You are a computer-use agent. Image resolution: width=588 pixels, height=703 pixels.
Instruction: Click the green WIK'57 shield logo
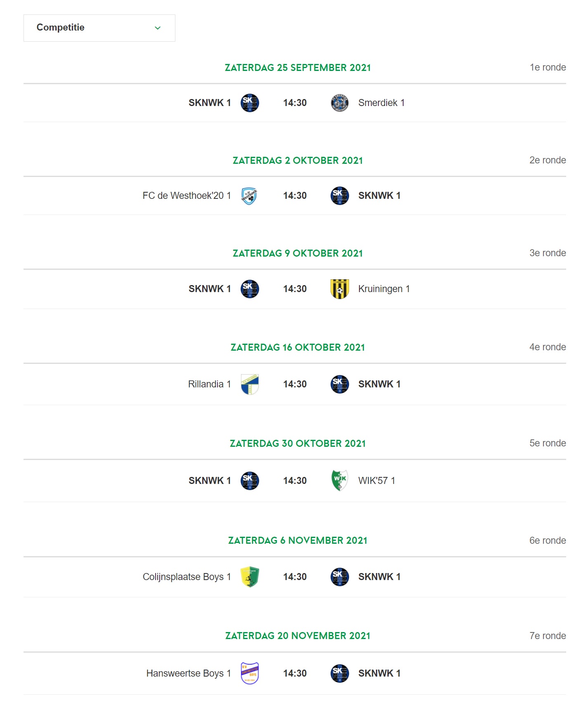340,481
